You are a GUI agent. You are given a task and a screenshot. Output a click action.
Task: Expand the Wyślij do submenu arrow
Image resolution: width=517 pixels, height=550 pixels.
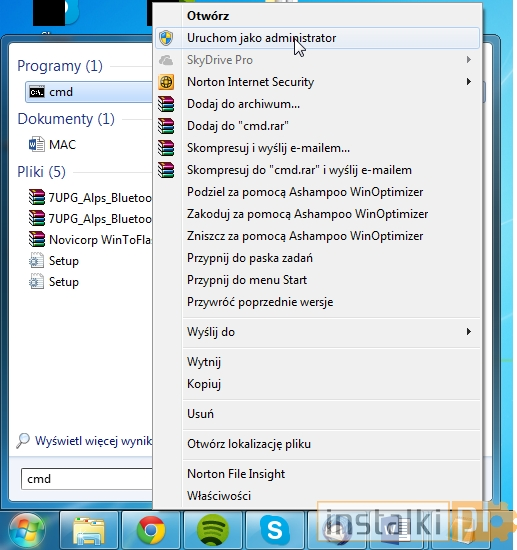pos(469,332)
